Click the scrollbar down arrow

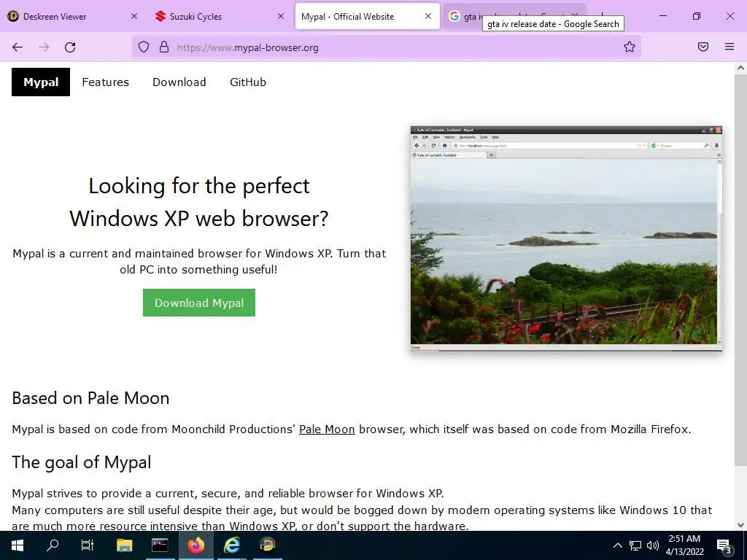(x=740, y=525)
